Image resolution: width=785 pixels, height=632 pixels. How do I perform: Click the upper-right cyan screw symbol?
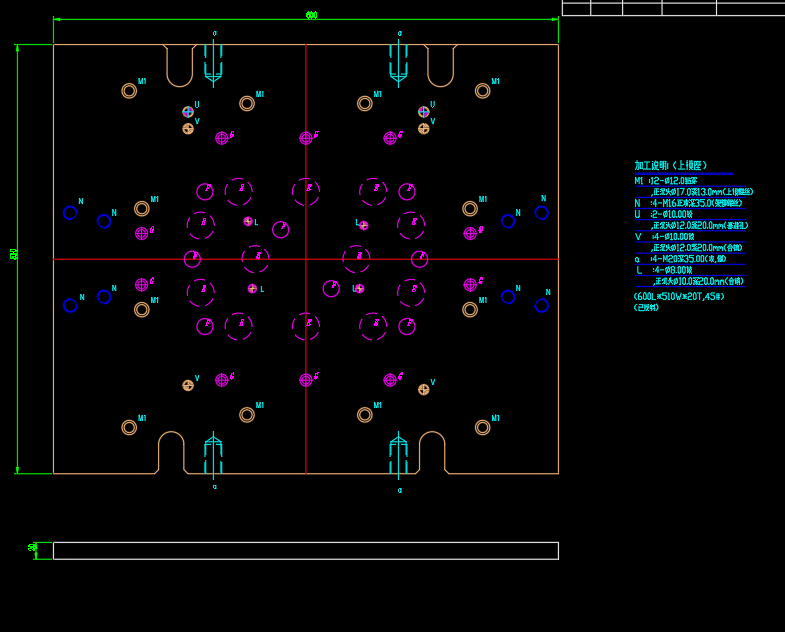coord(399,60)
